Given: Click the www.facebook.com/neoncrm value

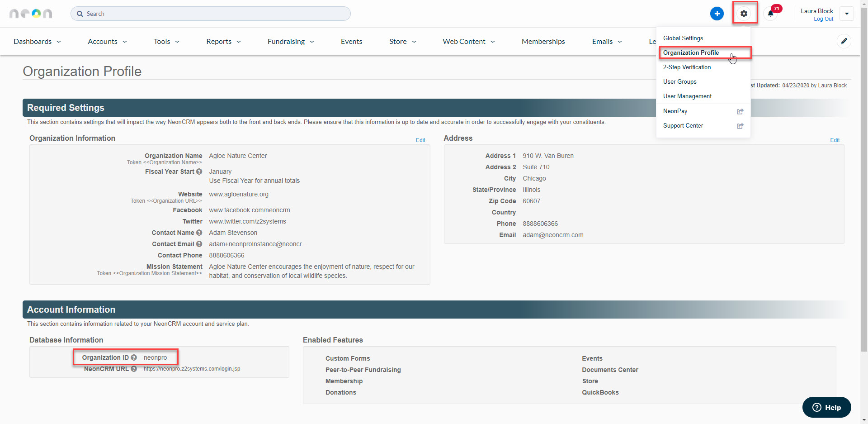Looking at the screenshot, I should (250, 210).
